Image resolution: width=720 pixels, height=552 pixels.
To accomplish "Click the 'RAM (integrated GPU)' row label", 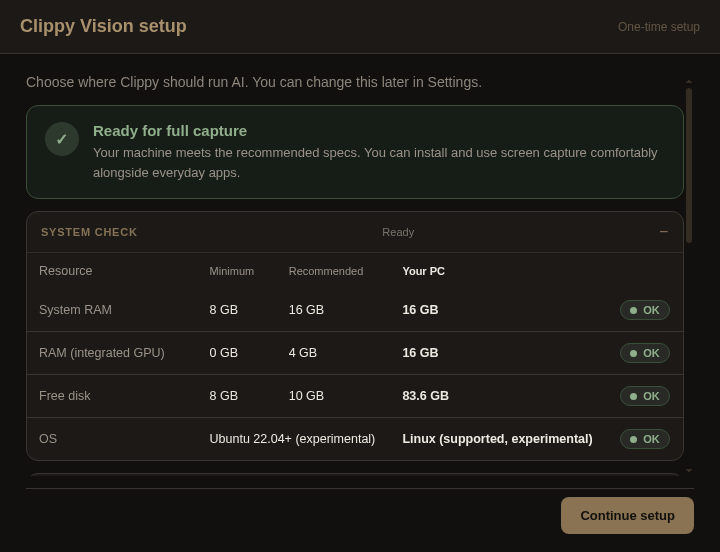I will (102, 353).
